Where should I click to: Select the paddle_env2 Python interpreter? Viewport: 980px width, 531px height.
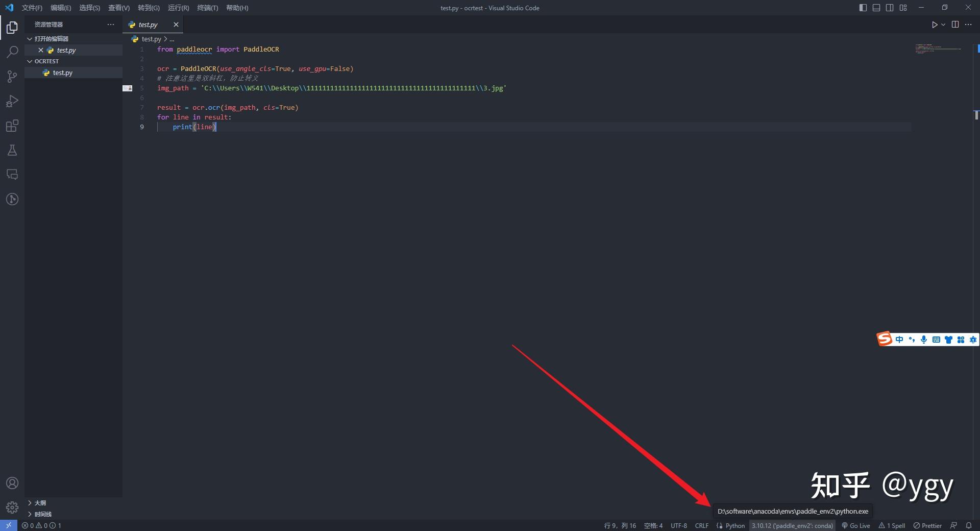point(792,525)
